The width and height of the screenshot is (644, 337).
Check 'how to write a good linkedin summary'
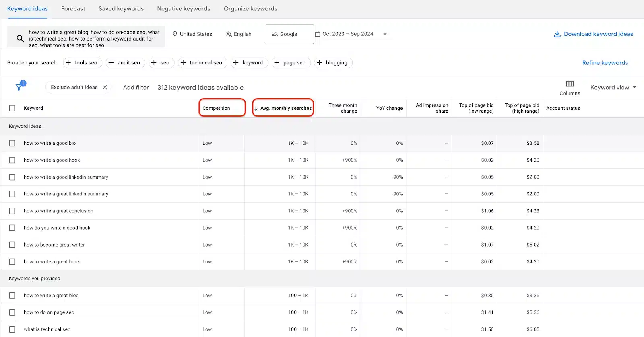coord(12,177)
